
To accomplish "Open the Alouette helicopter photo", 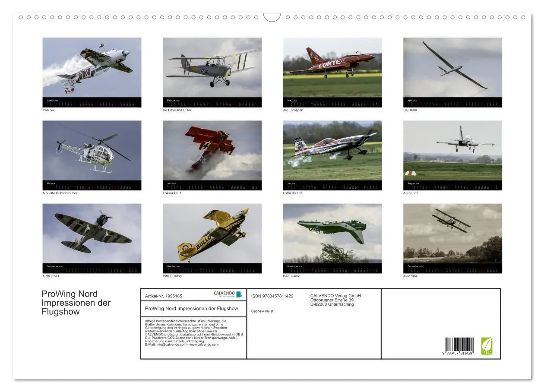I will click(92, 150).
